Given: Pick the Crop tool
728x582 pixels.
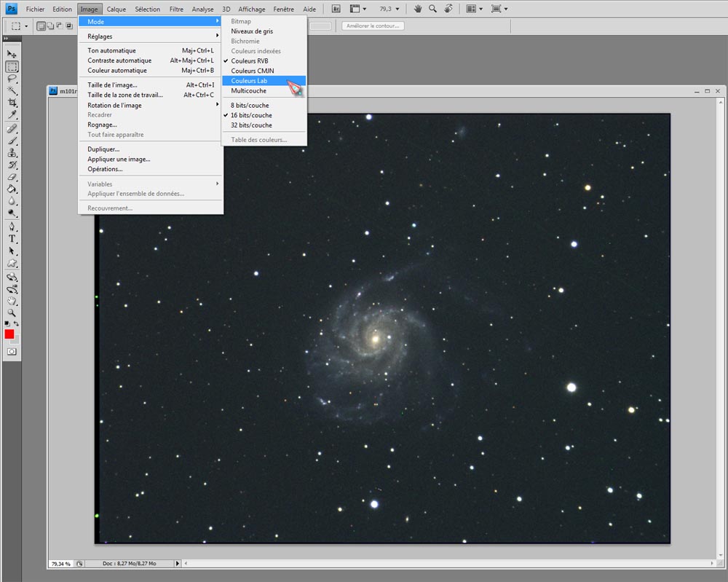Looking at the screenshot, I should [12, 103].
